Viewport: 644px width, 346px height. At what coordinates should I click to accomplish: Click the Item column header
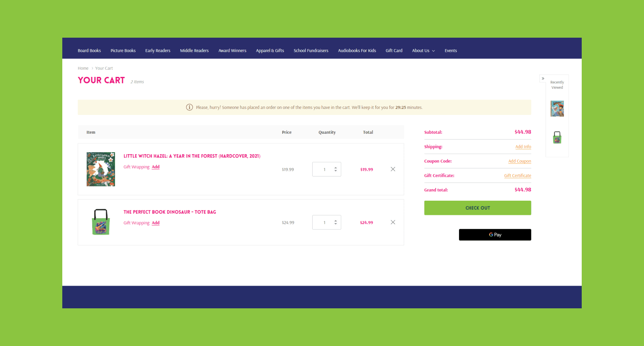click(91, 132)
